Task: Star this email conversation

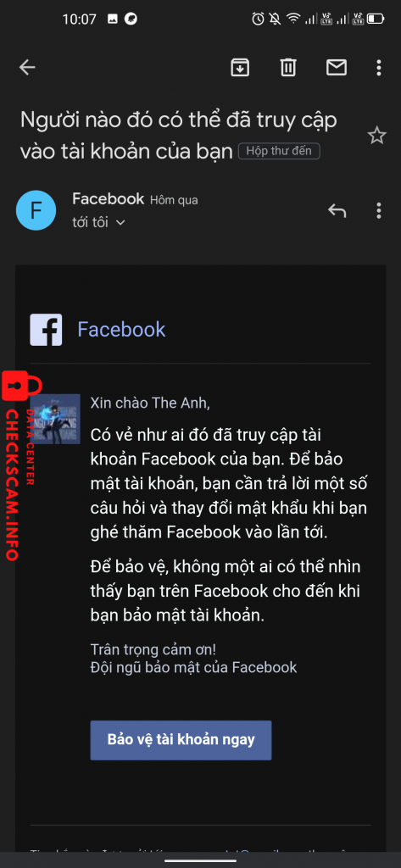Action: [x=377, y=135]
